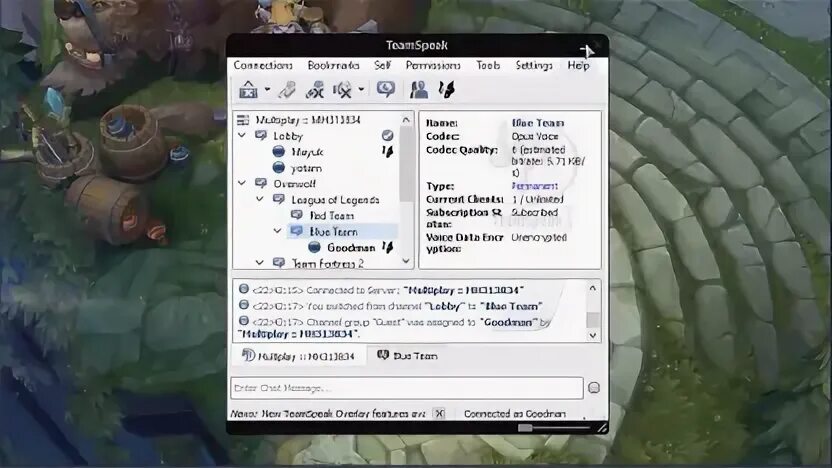Screen dimensions: 832x468
Task: Select user Goodman in Blue Team
Action: [351, 248]
